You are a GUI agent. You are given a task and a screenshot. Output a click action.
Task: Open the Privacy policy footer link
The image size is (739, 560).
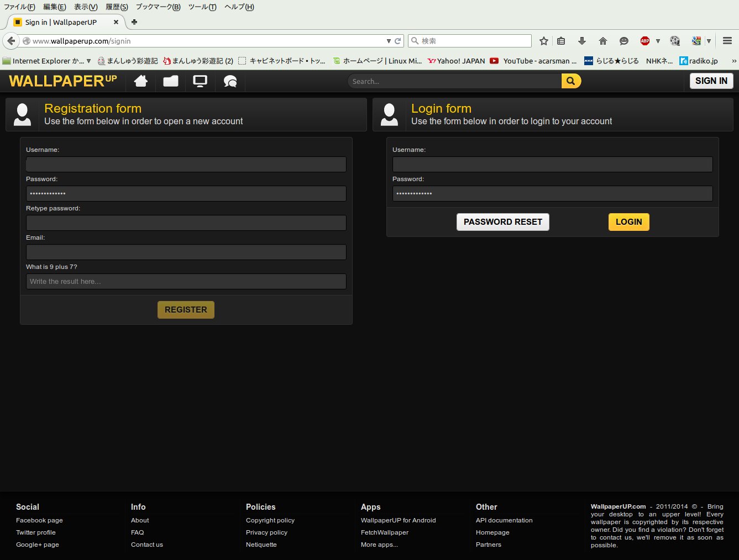tap(266, 532)
